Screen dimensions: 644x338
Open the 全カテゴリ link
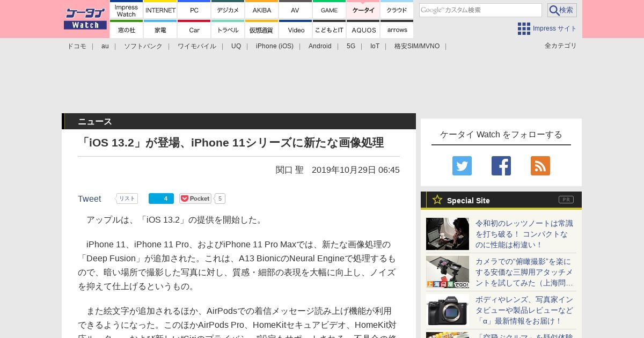pyautogui.click(x=561, y=46)
